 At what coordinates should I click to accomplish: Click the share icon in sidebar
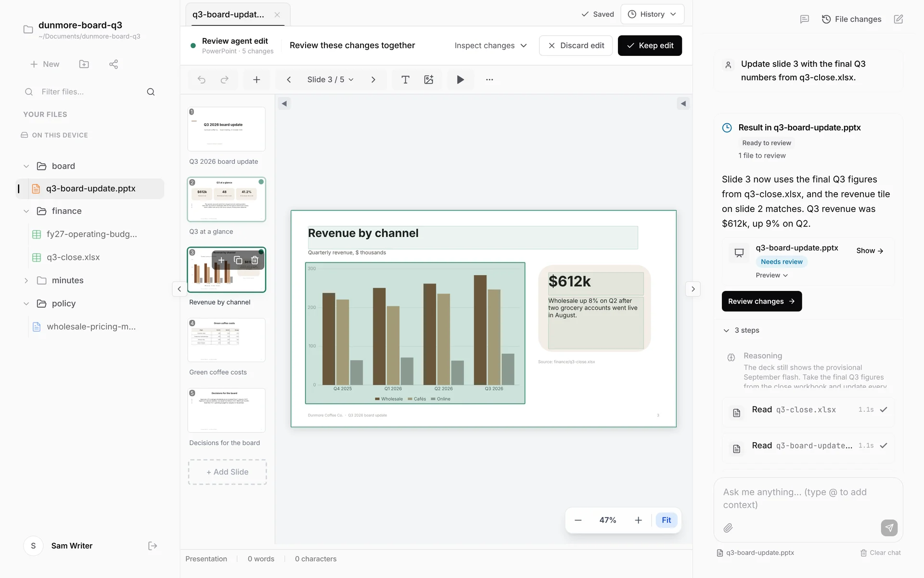(x=114, y=64)
